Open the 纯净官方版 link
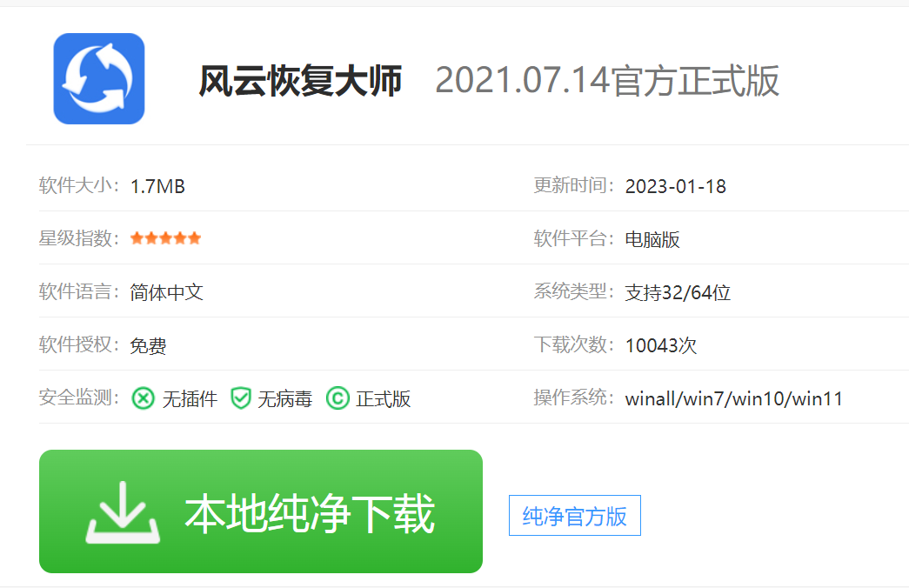 [574, 515]
